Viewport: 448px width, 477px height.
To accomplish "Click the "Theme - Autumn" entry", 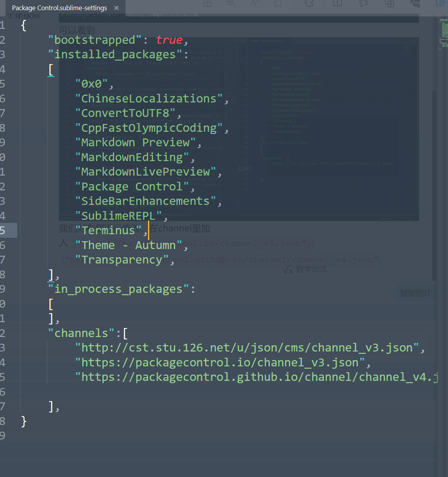I will [129, 245].
